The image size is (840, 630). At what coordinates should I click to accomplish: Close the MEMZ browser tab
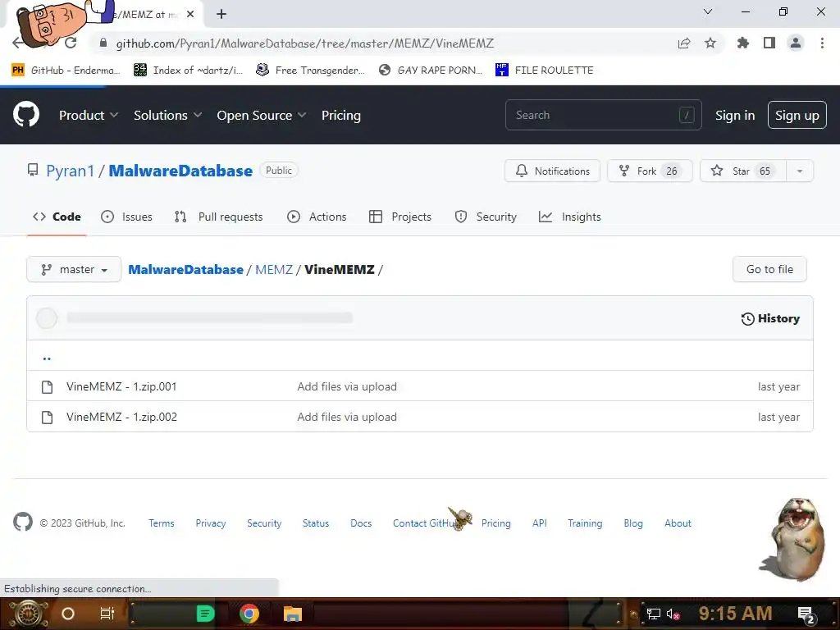[x=190, y=15]
